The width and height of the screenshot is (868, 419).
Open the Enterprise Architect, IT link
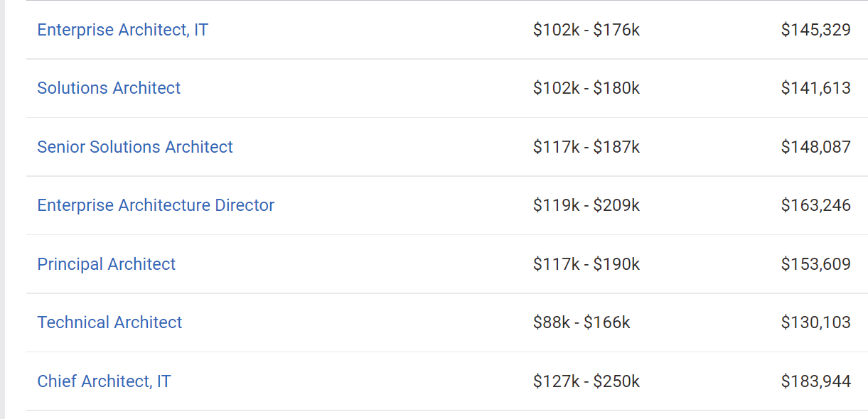click(x=122, y=30)
